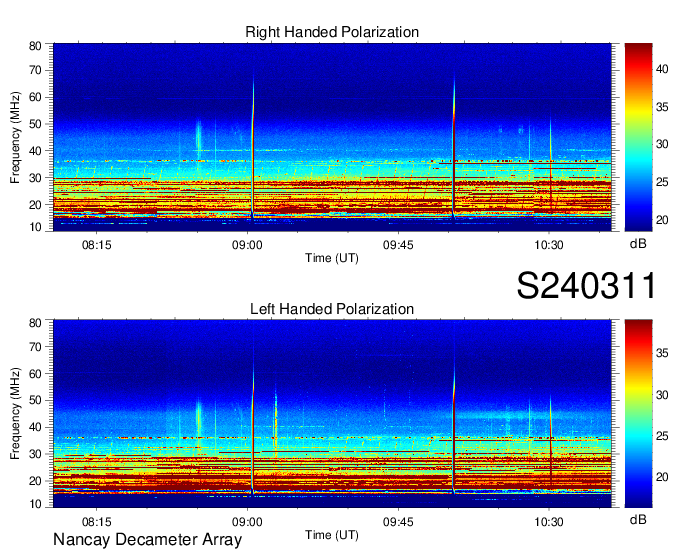680x552 pixels.
Task: Click the "Right Handed Polarization" plot title
Action: click(x=332, y=32)
